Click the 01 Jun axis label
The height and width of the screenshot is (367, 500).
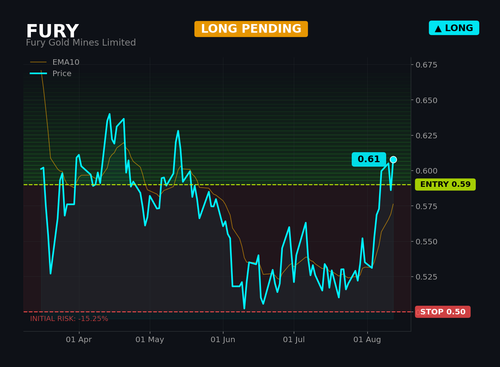click(x=223, y=340)
